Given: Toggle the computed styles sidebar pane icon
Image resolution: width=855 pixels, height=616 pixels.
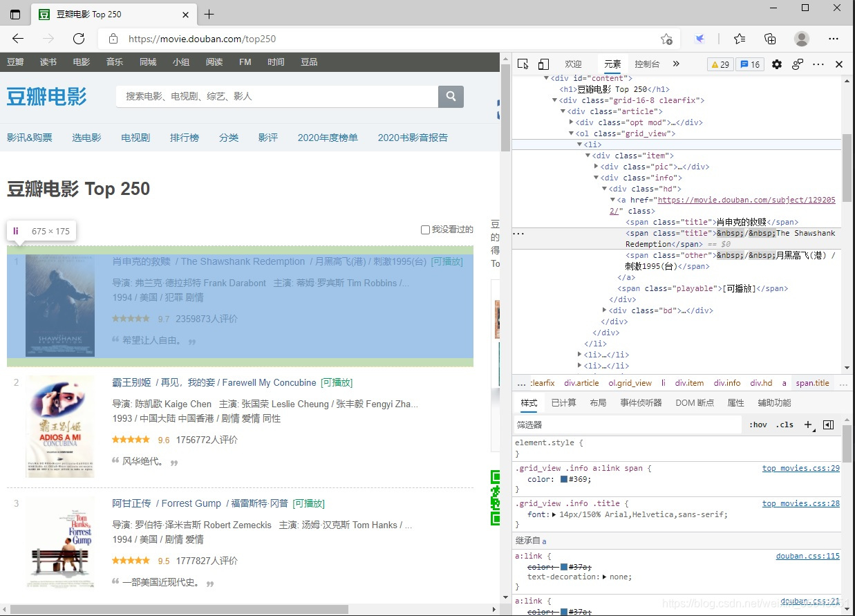Looking at the screenshot, I should click(x=828, y=424).
